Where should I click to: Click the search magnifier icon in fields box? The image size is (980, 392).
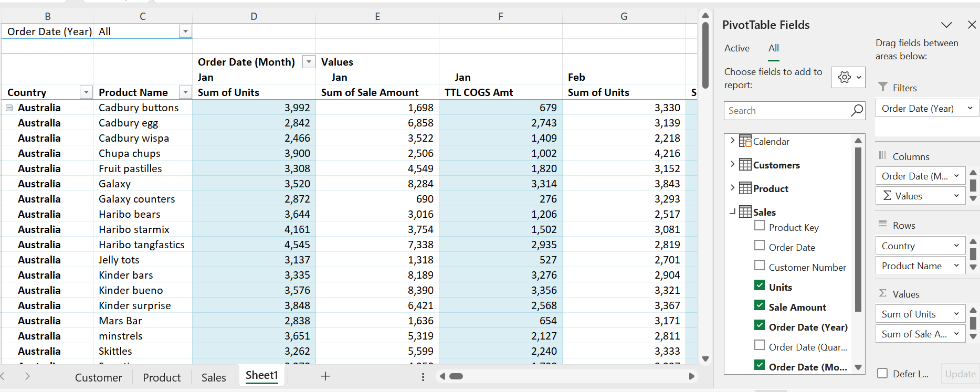(856, 111)
